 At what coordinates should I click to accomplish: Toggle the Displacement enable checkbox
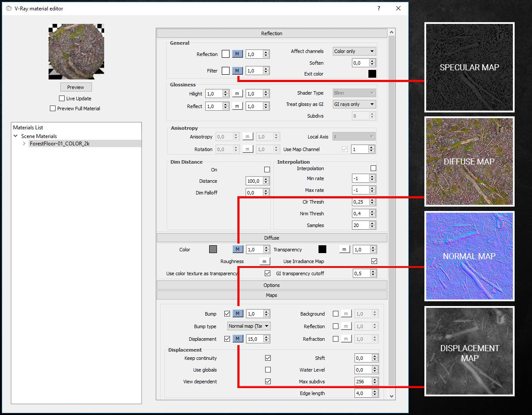pyautogui.click(x=227, y=339)
